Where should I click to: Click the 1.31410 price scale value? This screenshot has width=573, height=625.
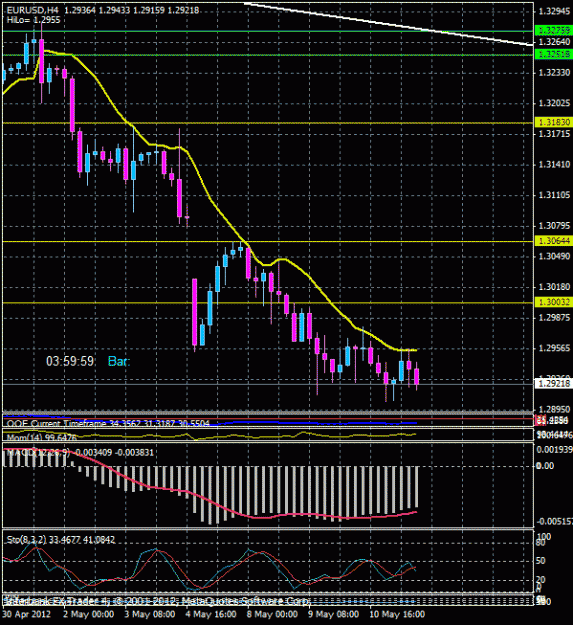coord(554,164)
